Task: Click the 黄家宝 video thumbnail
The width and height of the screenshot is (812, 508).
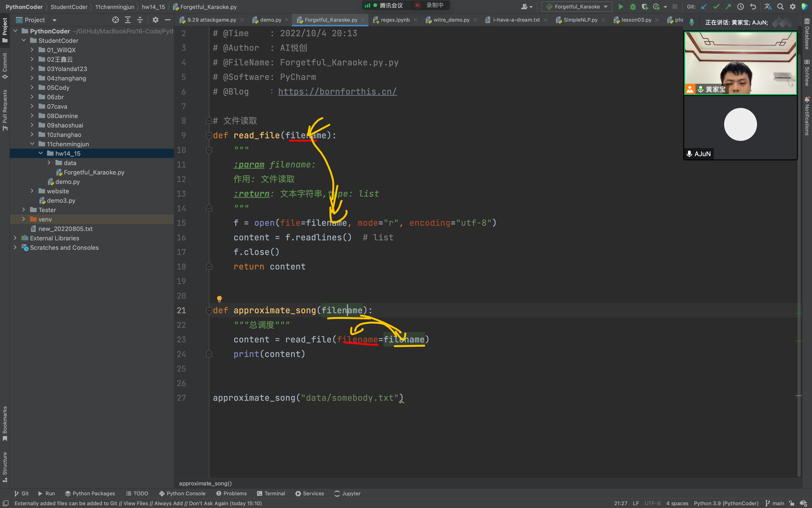Action: (740, 63)
